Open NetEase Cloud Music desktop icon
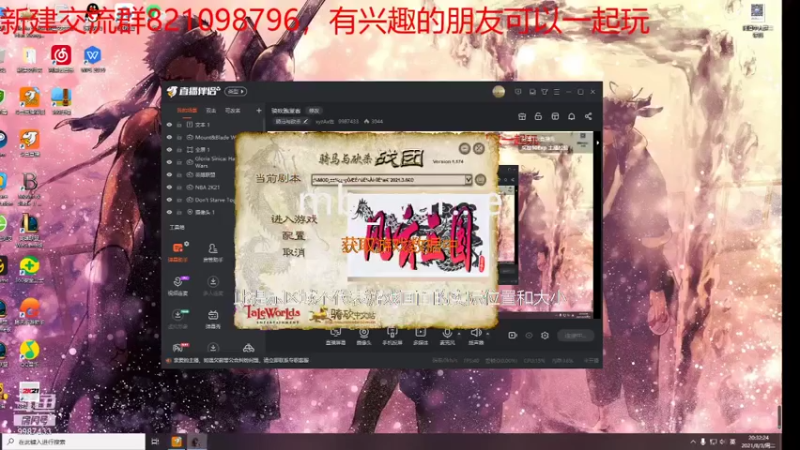Image resolution: width=800 pixels, height=450 pixels. (61, 59)
